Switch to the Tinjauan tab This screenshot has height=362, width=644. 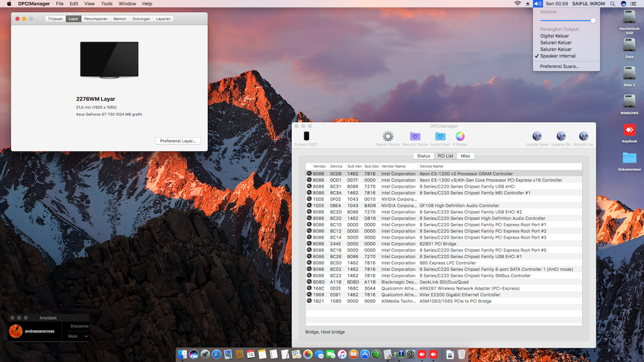point(56,19)
